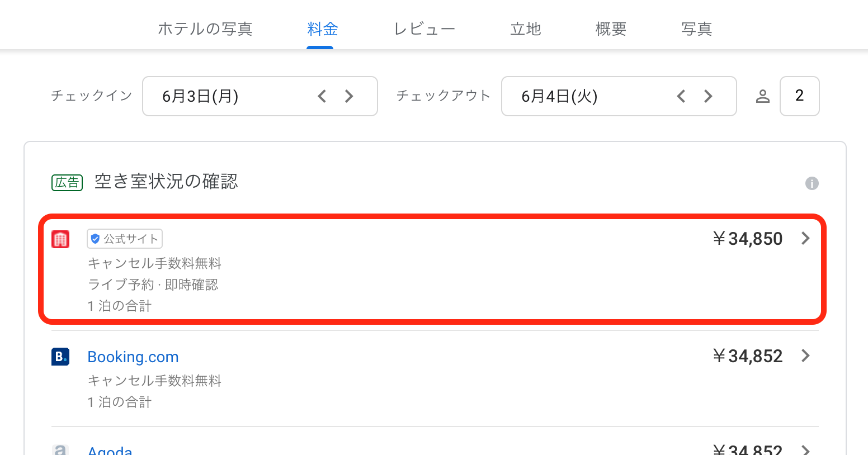Click the check-in date field 6月3日(月)
The height and width of the screenshot is (455, 868).
[x=260, y=96]
